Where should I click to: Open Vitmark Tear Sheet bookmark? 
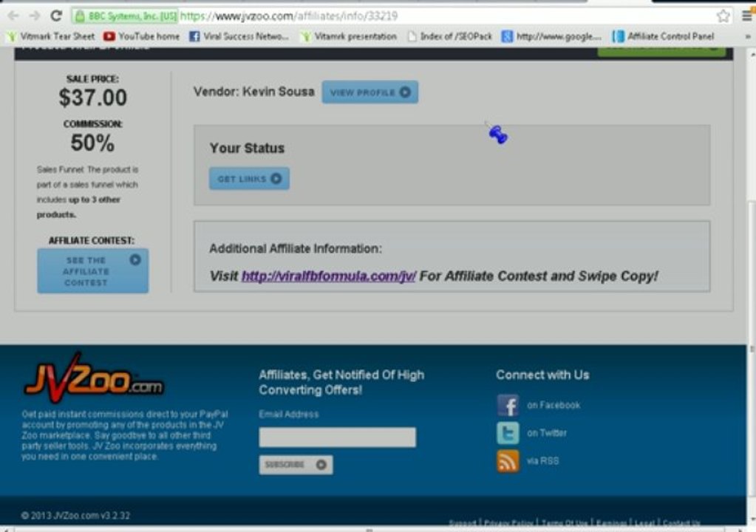51,36
